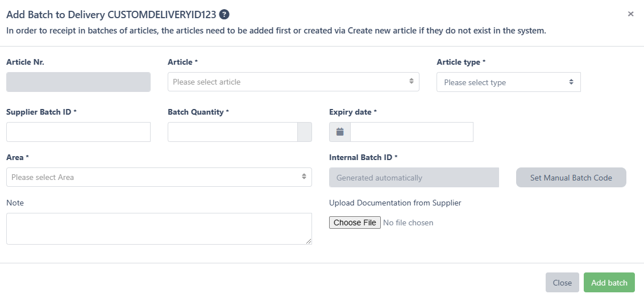Click the calendar icon for Expiry date
Image resolution: width=644 pixels, height=298 pixels.
click(x=340, y=132)
